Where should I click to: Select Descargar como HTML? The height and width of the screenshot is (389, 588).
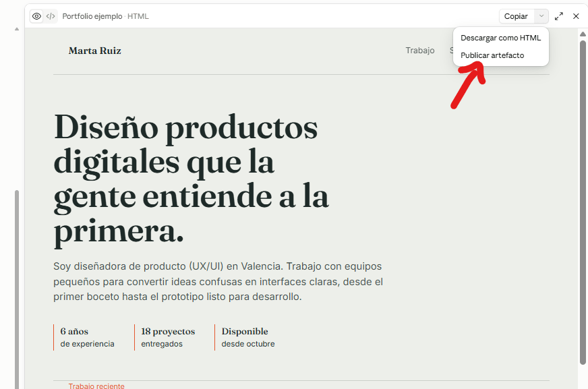[x=500, y=38]
